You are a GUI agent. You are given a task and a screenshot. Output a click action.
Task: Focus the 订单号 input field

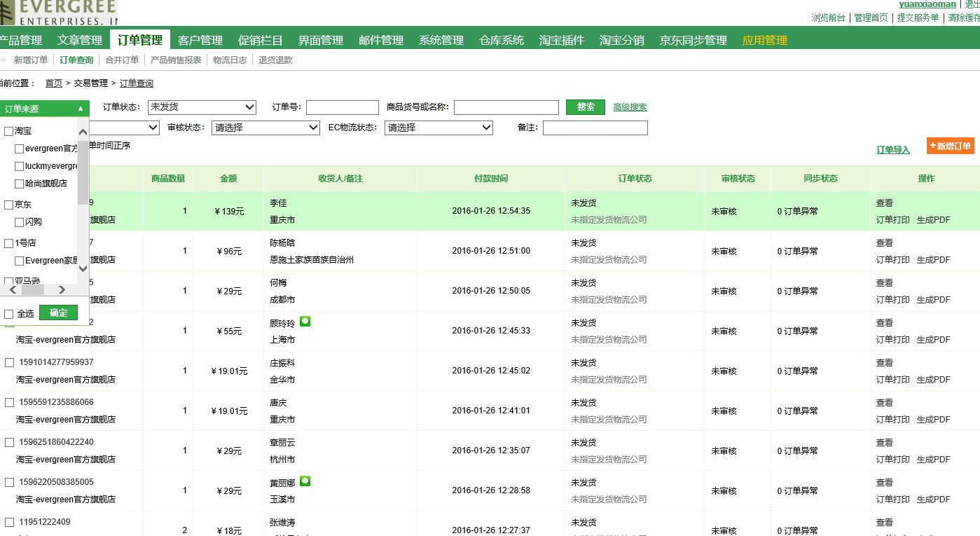tap(343, 107)
